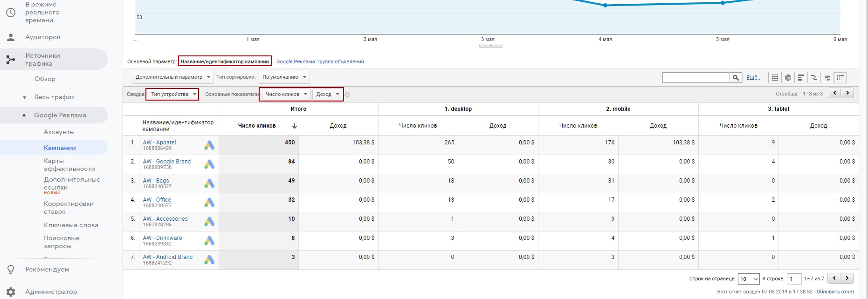Click next page arrow under the table

pos(847,278)
